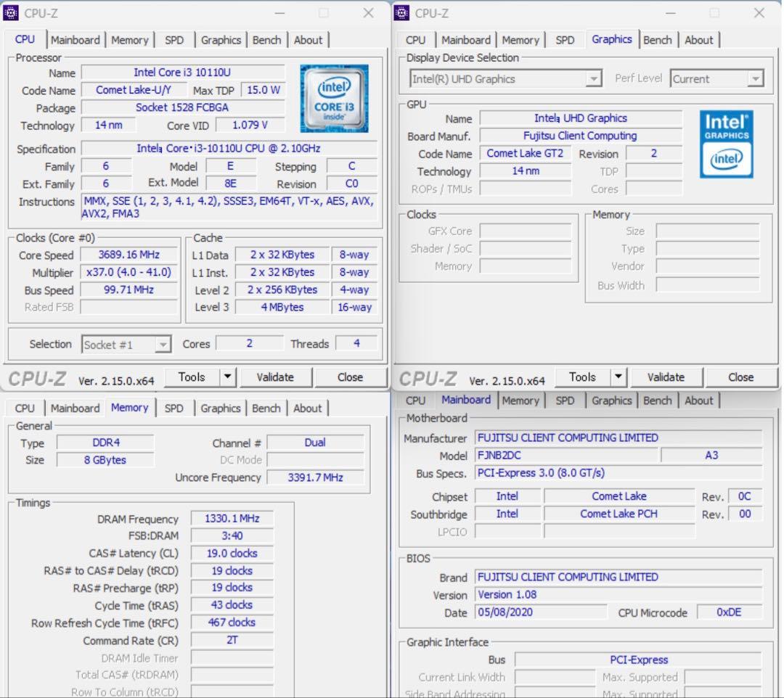Open SPD tab in processor window
Screen dimensions: 784x698
(174, 40)
